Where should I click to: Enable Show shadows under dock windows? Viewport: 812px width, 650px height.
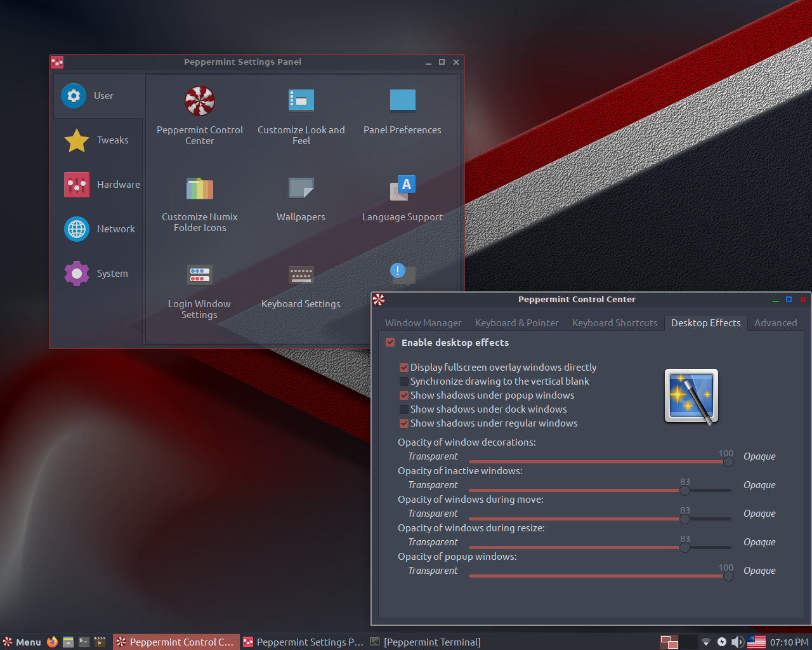(x=403, y=409)
